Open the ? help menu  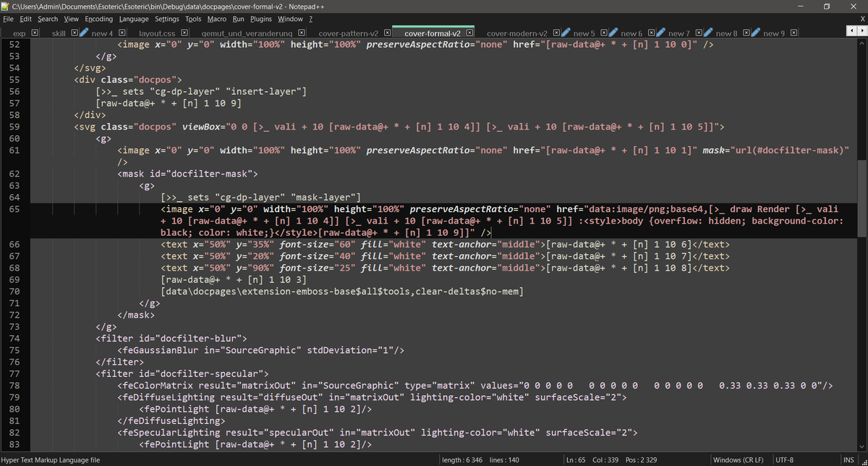click(x=311, y=19)
